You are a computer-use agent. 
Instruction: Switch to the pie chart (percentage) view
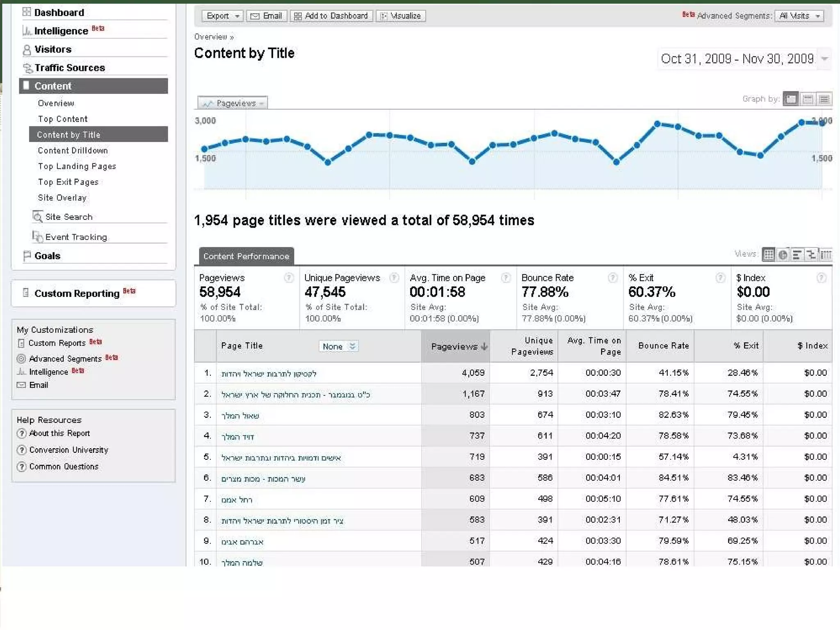783,255
